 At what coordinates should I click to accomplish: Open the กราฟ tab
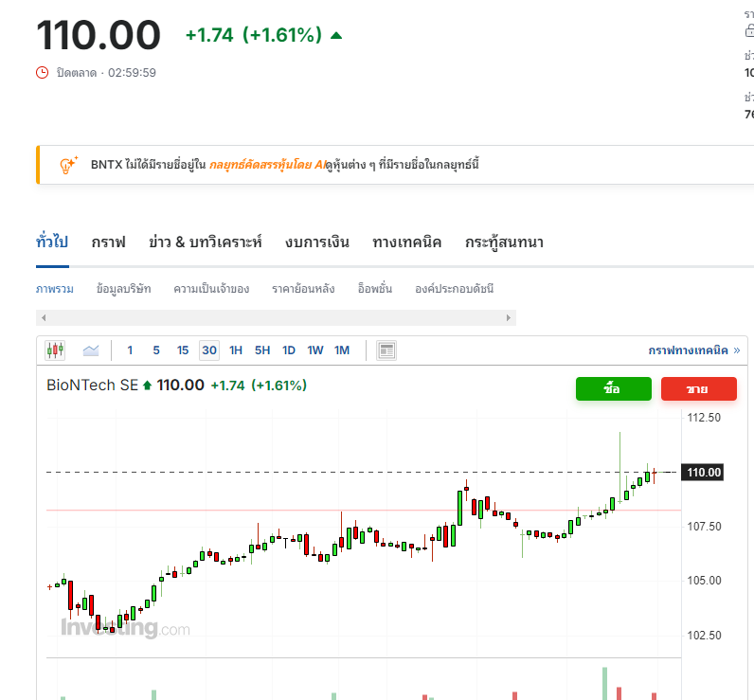[x=109, y=242]
